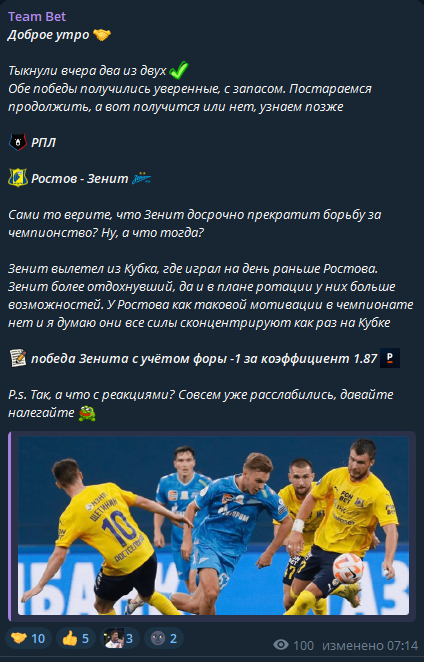Viewport: 424px width, 662px height.
Task: Click the handshake emoji after Доброе утро
Action: 102,35
